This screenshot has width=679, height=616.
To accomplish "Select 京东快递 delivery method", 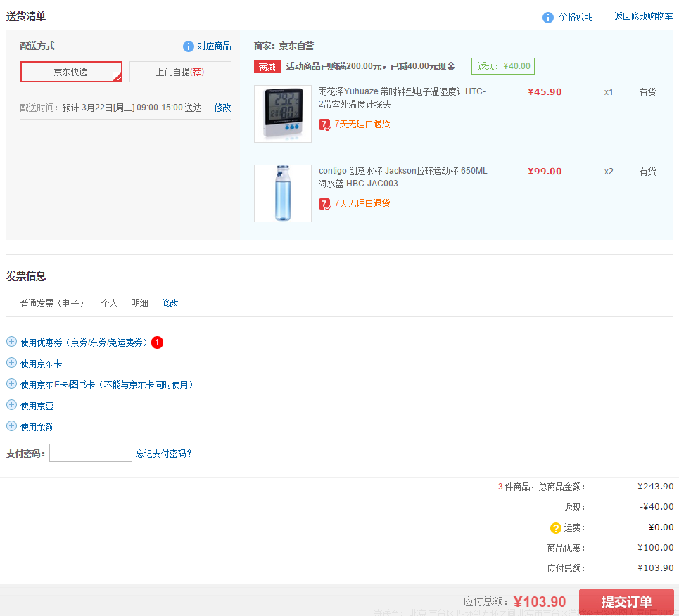I will tap(71, 72).
